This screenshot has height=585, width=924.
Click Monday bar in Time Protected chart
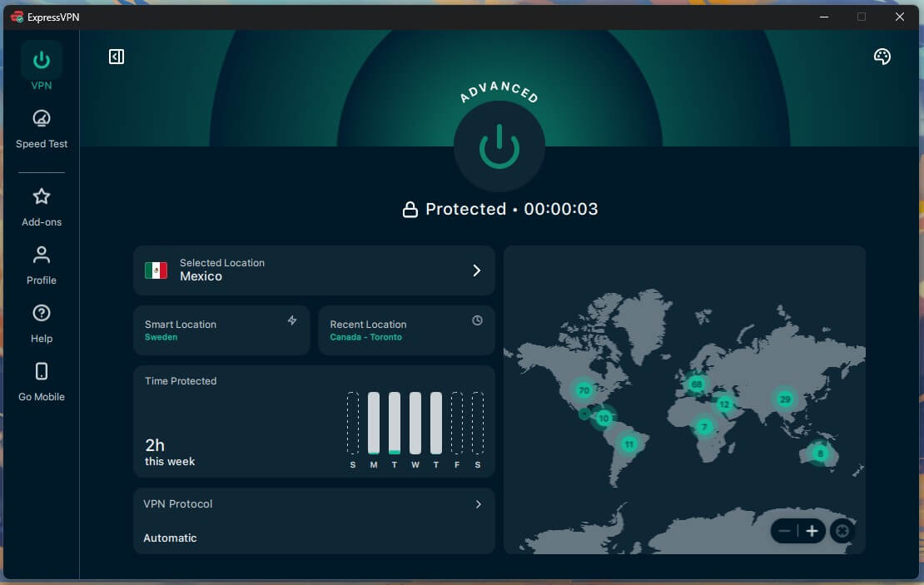point(374,423)
